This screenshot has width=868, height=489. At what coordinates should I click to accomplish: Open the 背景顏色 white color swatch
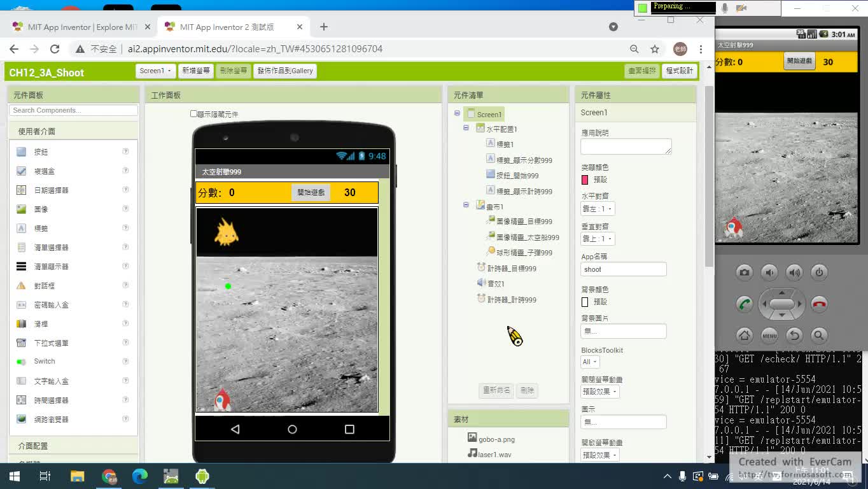click(x=585, y=302)
